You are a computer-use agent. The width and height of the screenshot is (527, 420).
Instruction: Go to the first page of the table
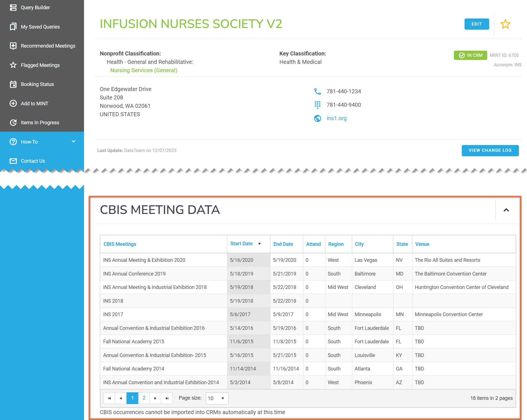tap(109, 398)
